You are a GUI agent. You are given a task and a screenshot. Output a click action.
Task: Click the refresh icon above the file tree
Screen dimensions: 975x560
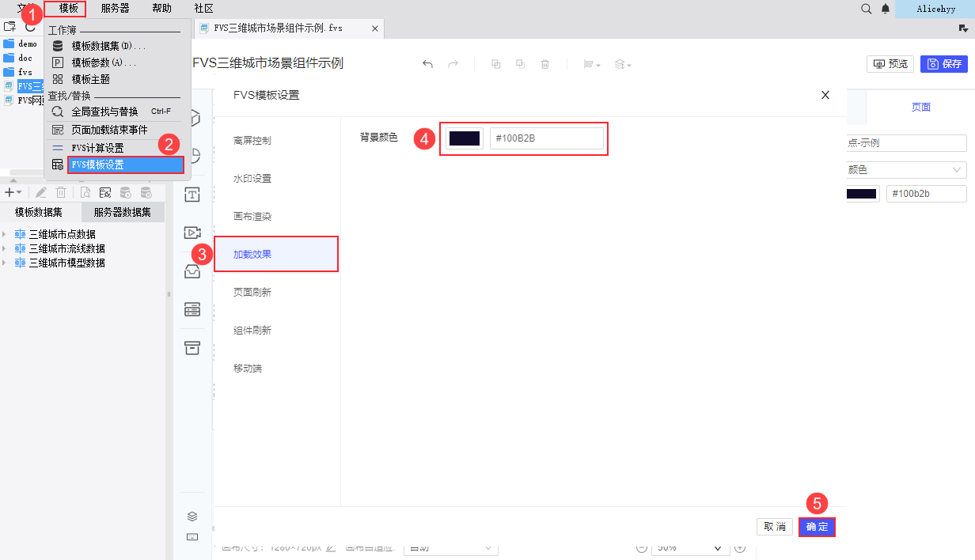point(31,26)
